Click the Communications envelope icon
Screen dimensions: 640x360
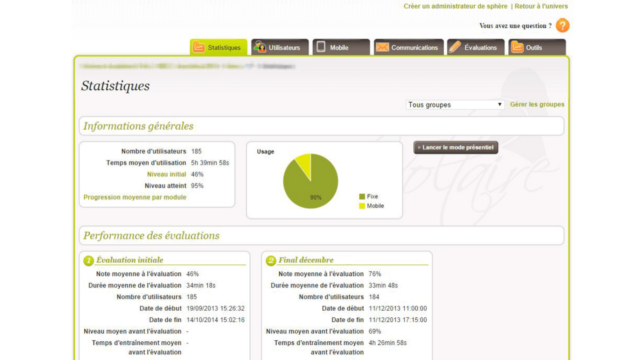coord(382,47)
